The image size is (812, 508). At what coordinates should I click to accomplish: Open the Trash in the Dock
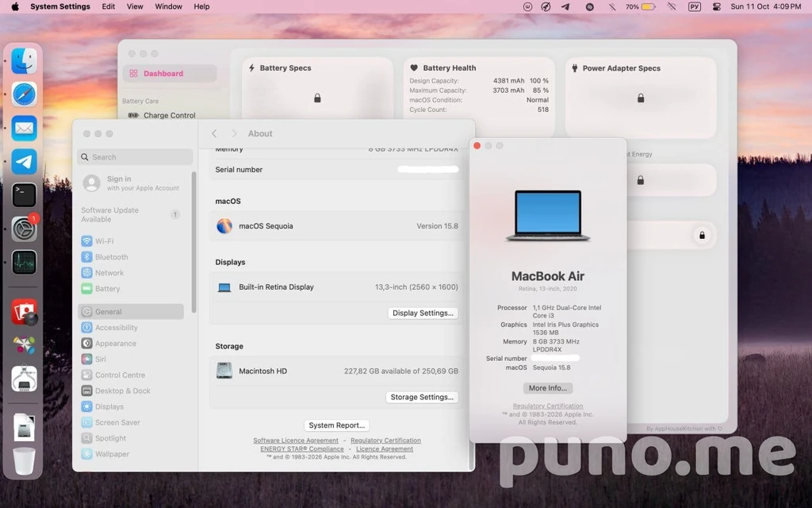tap(24, 461)
